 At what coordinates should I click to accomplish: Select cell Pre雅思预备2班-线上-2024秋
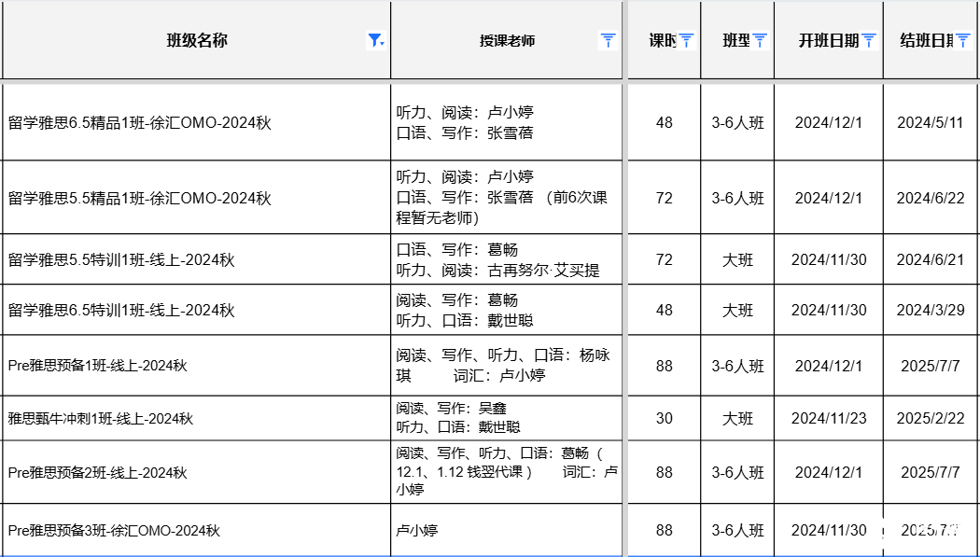pyautogui.click(x=197, y=472)
